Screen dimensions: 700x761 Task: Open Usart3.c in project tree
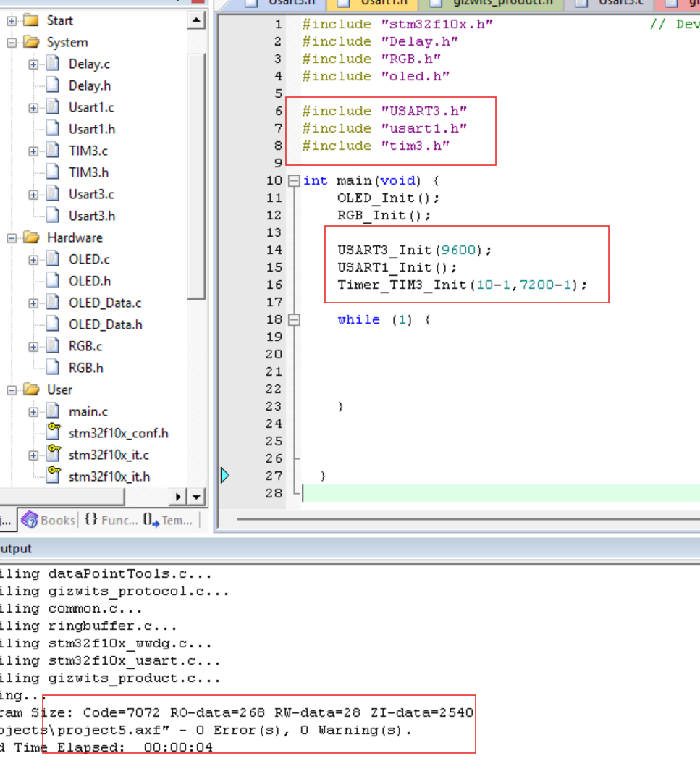click(x=92, y=195)
